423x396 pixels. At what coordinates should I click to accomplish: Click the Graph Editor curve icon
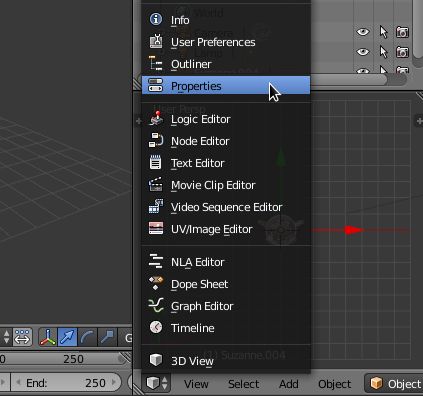(156, 305)
